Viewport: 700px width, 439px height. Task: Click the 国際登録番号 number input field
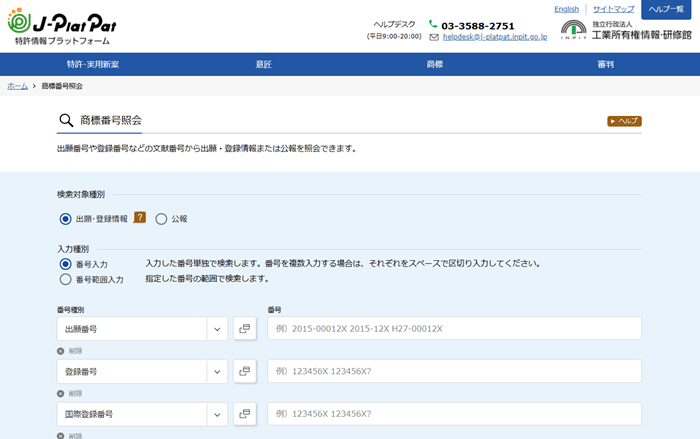click(454, 414)
